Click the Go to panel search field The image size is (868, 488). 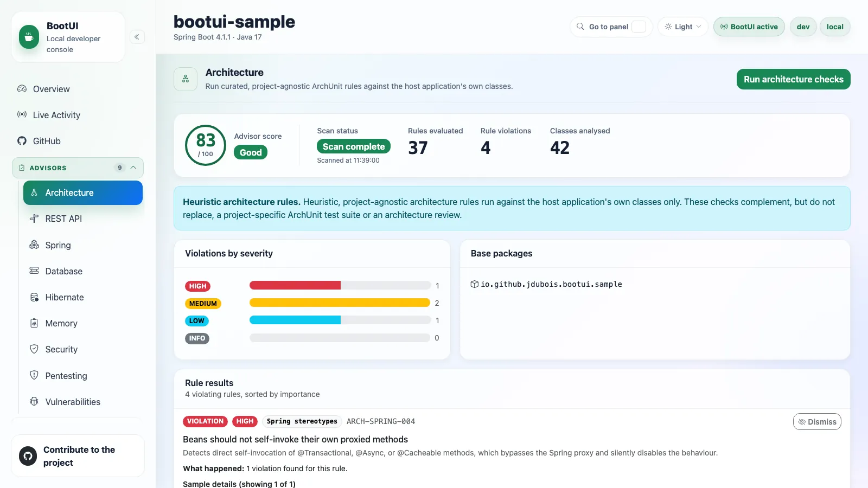(611, 27)
